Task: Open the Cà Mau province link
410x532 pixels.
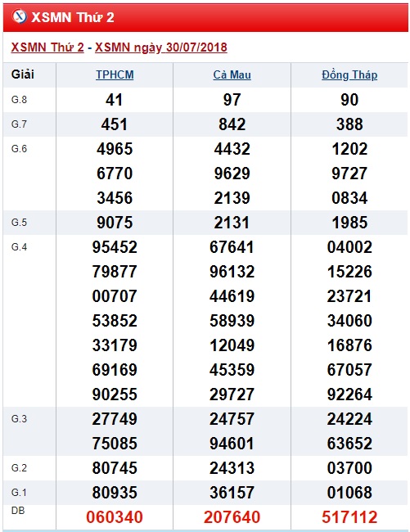Action: point(232,74)
